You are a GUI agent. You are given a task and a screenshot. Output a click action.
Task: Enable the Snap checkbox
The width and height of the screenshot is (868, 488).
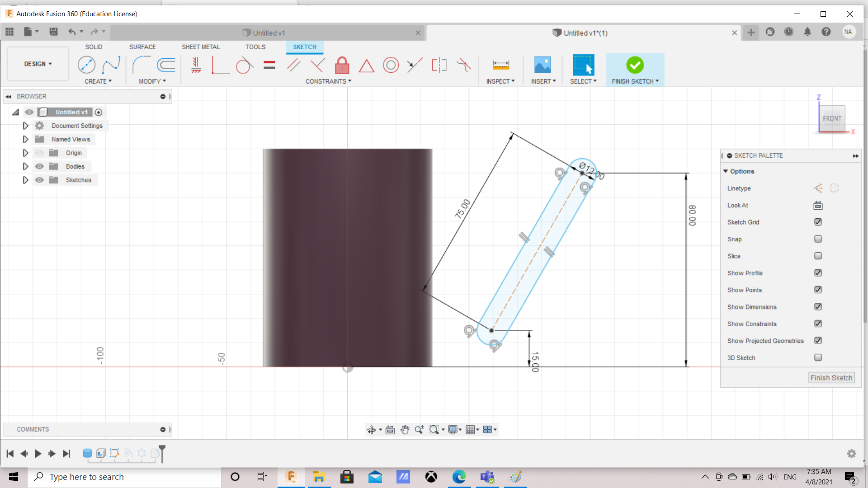pyautogui.click(x=818, y=239)
